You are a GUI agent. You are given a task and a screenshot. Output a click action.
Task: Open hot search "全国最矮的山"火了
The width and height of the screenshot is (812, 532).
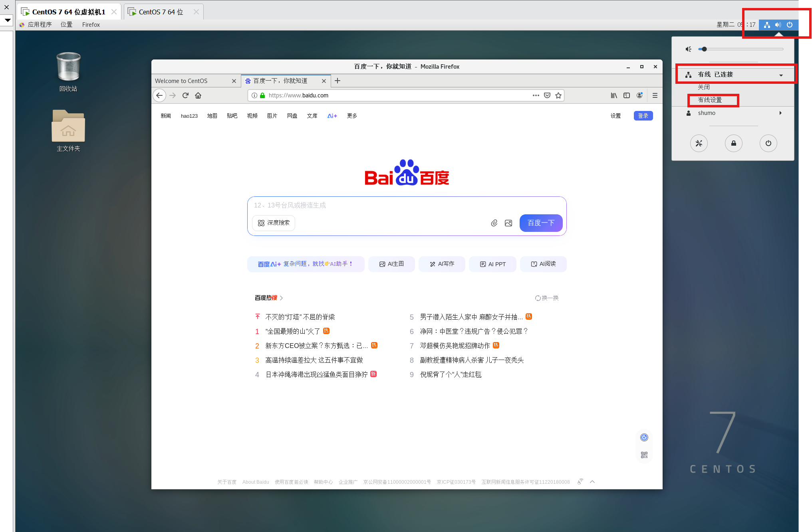(x=293, y=331)
